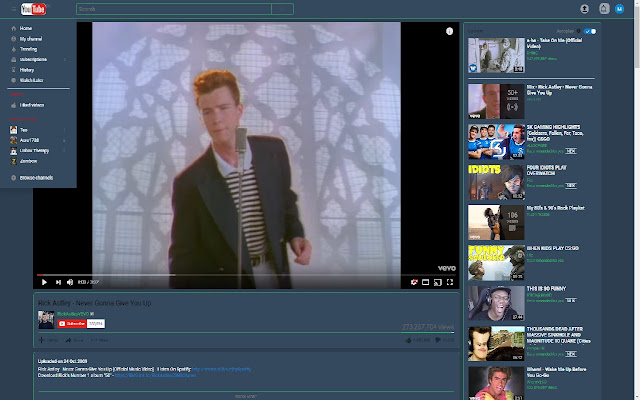The image size is (640, 400).
Task: Click the RickAstleyVEVO channel avatar
Action: pos(46,320)
